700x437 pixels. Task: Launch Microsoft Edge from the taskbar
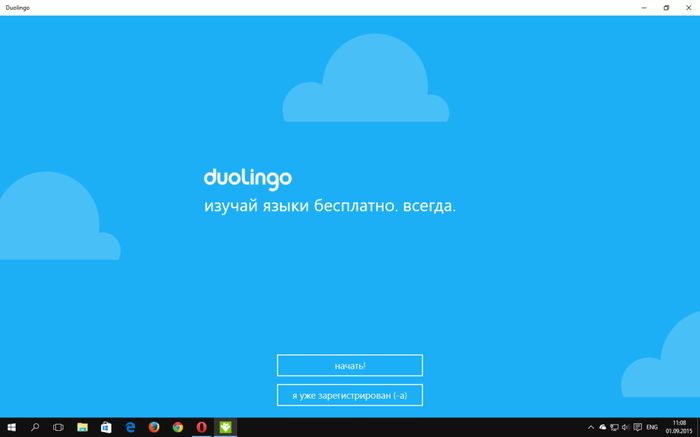130,427
